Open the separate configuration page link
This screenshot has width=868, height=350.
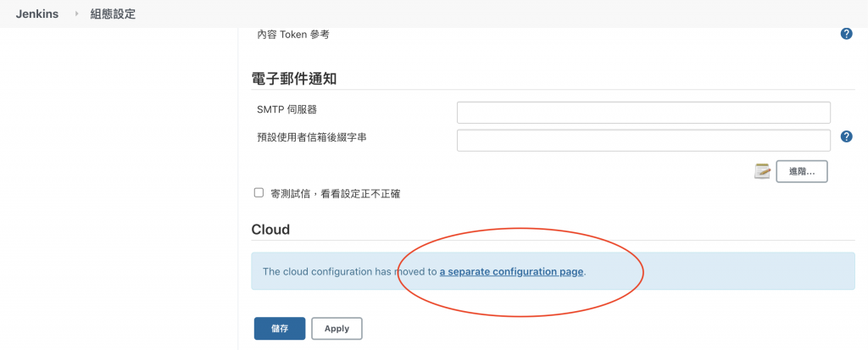click(x=511, y=272)
